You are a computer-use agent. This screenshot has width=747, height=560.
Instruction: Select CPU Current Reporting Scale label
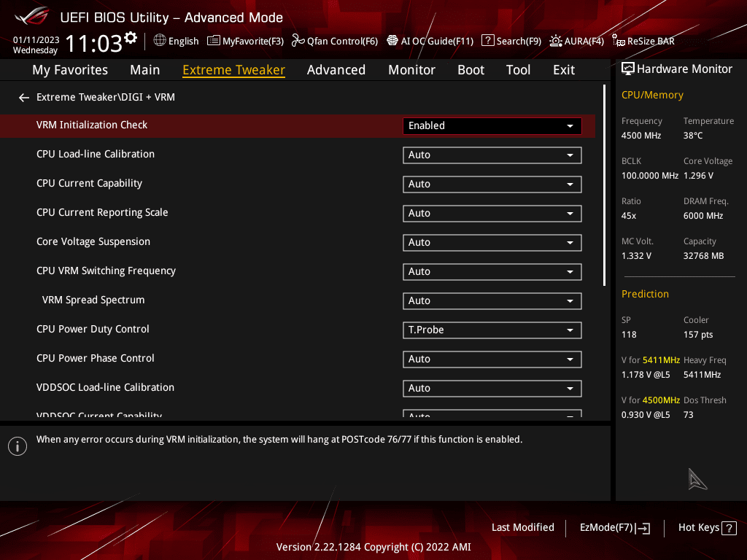tap(102, 212)
